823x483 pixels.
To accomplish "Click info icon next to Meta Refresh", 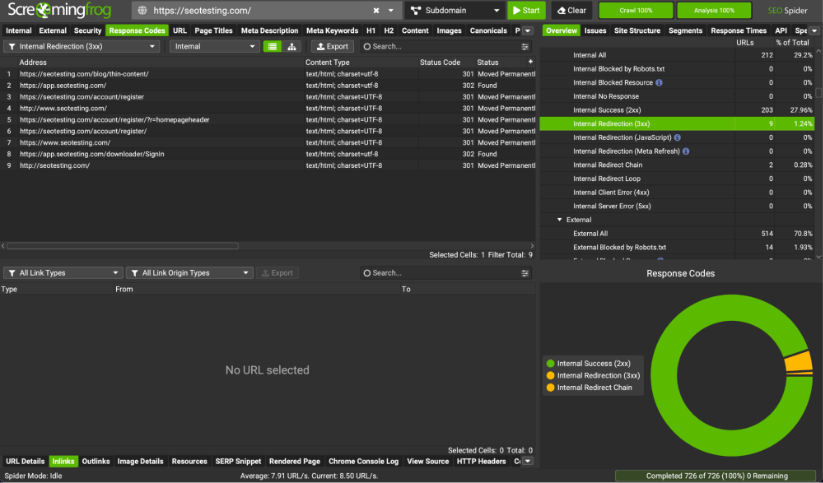I will pos(684,151).
